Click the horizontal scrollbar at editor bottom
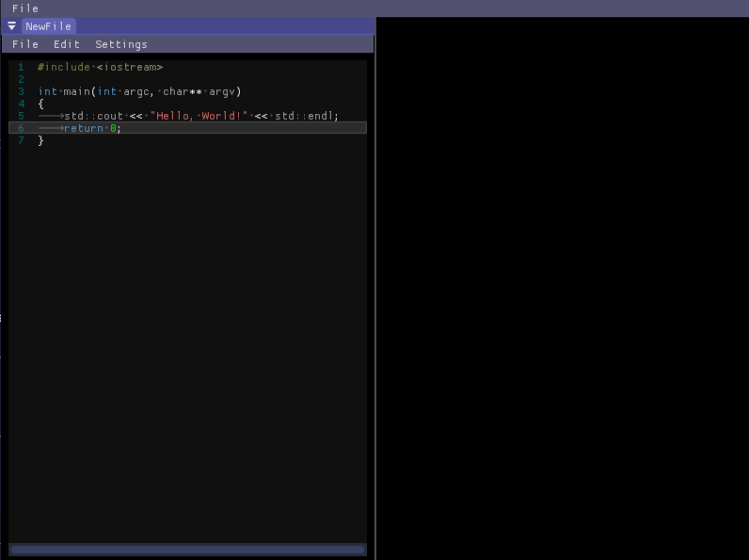The width and height of the screenshot is (749, 560). 187,550
